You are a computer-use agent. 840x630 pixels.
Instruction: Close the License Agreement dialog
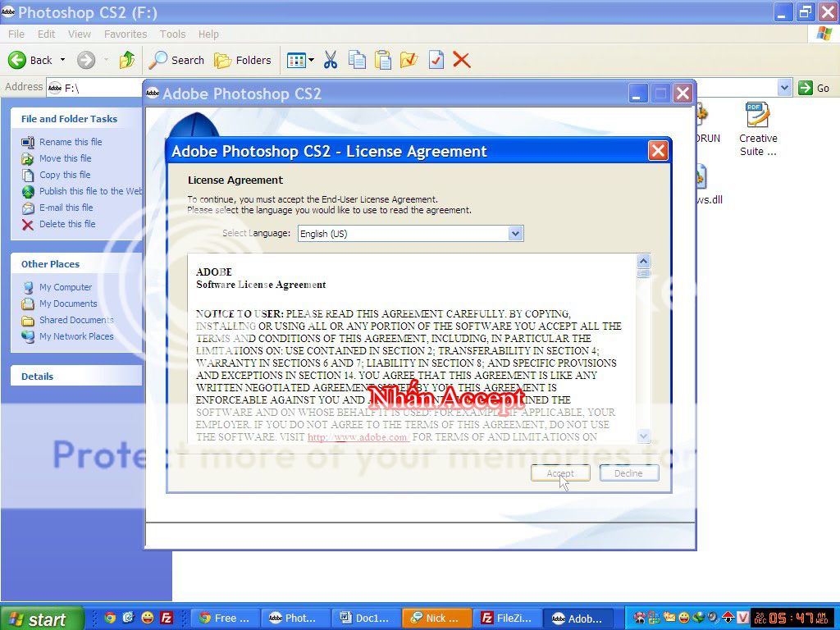coord(658,151)
